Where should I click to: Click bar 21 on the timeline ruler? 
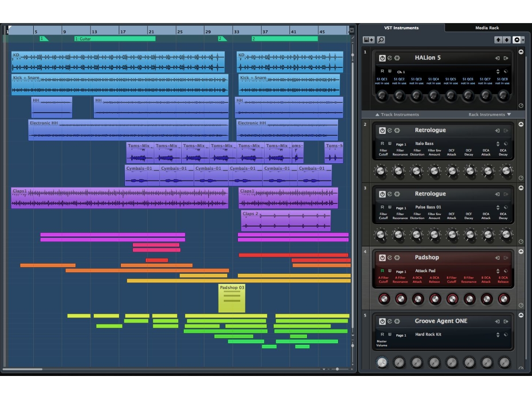coord(151,32)
